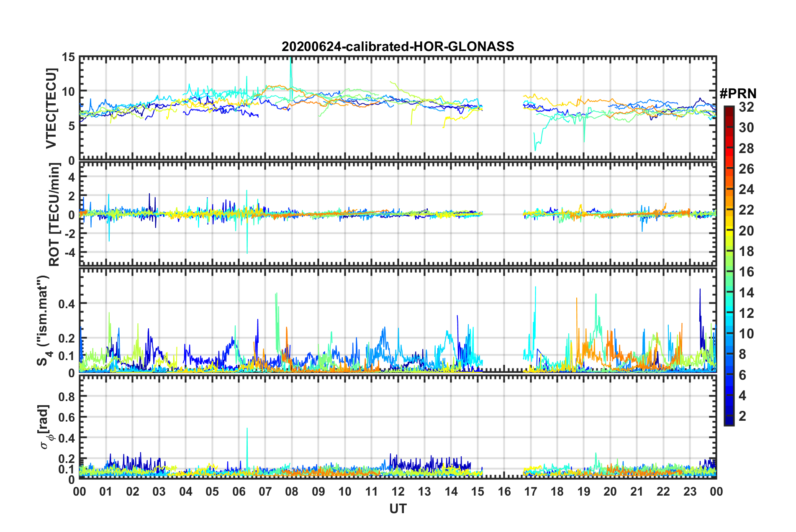Click colorbar tick label 2

click(x=742, y=416)
